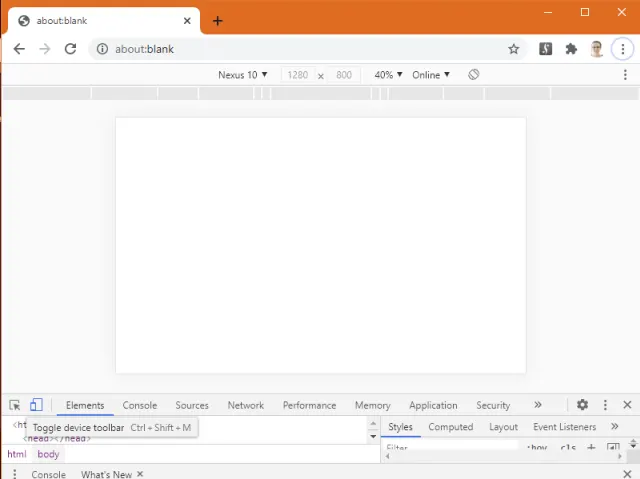Reload the page
This screenshot has width=640, height=479.
[70, 49]
